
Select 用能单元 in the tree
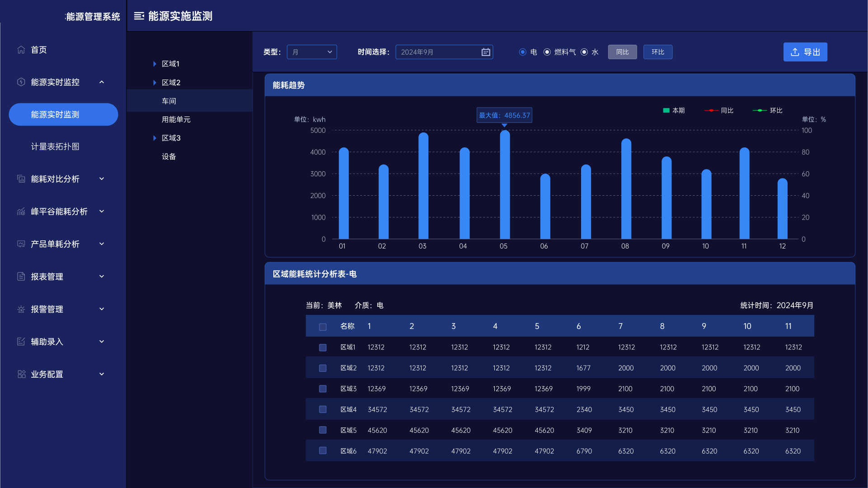point(176,119)
